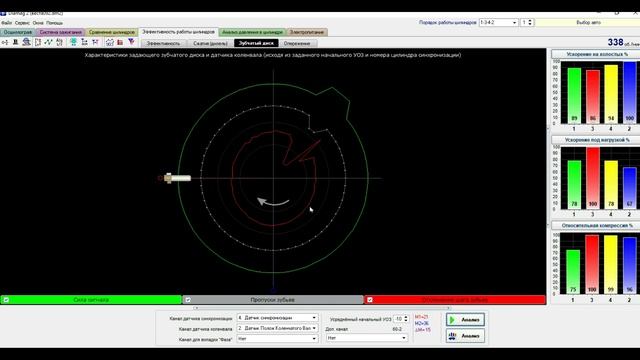Screen dimensions: 640x360
Task: Click the red Отклонение шага зубьев bar label
Action: click(454, 300)
